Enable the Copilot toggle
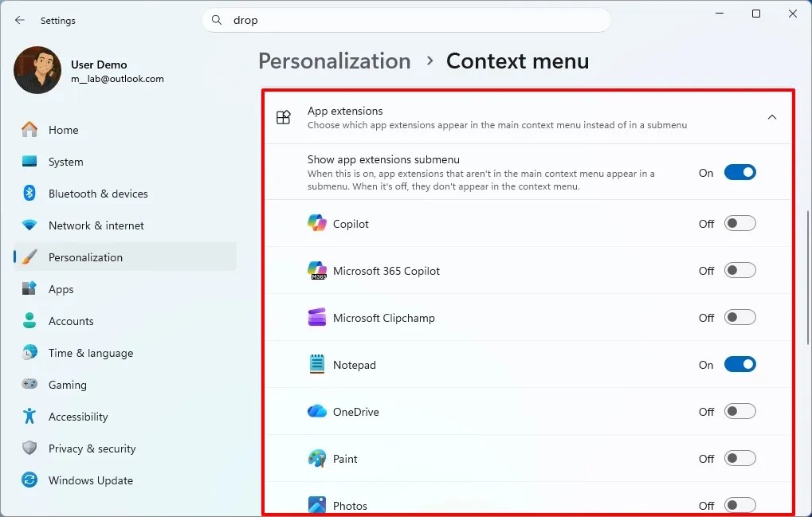Viewport: 812px width, 517px height. tap(740, 224)
